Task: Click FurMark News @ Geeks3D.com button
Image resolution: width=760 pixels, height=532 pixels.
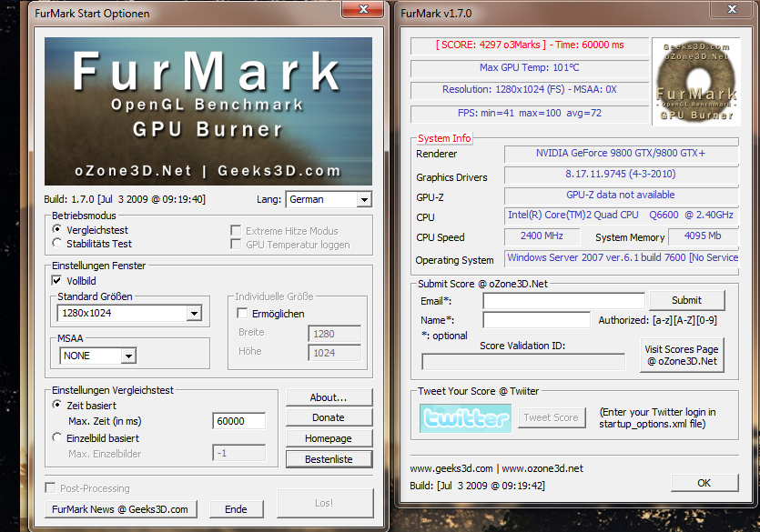Action: 121,509
